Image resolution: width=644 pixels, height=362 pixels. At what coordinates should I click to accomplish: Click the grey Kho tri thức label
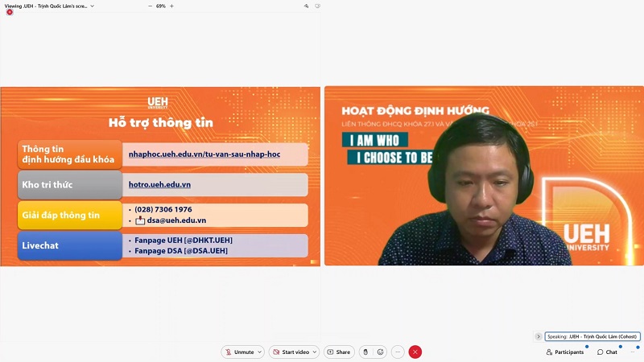[70, 185]
